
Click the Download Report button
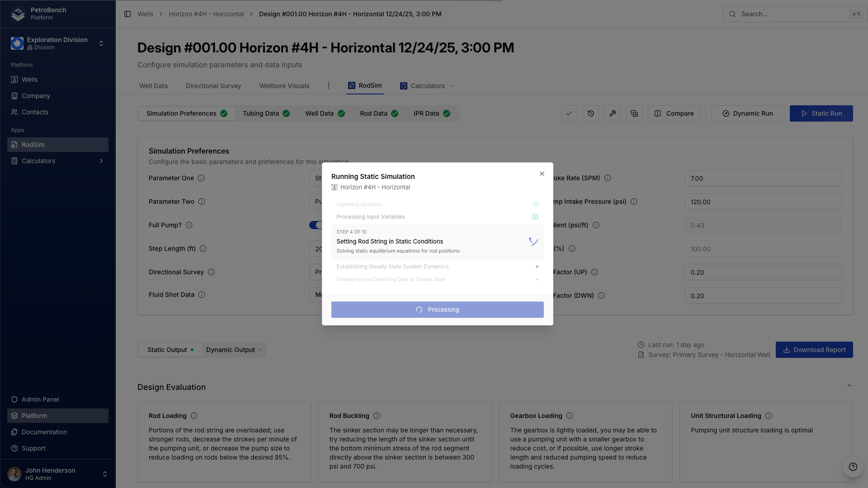[814, 350]
